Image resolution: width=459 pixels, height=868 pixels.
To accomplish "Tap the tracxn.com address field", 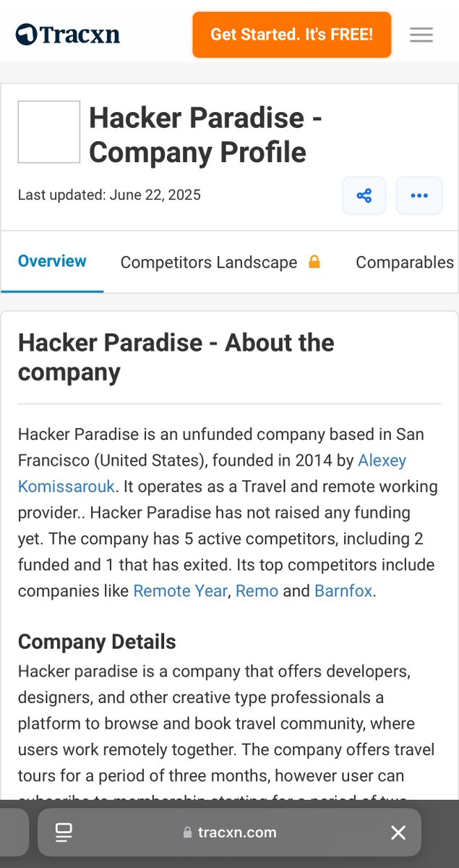I will [237, 833].
